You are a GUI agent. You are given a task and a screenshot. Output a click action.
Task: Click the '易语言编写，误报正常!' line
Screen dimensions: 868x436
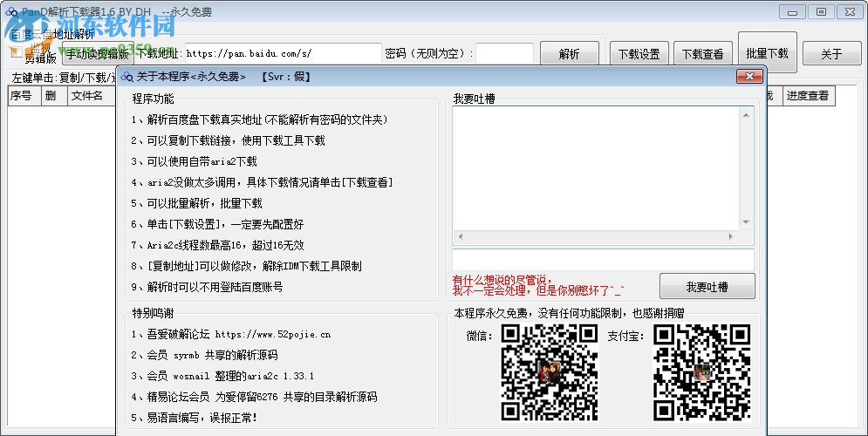pyautogui.click(x=195, y=418)
